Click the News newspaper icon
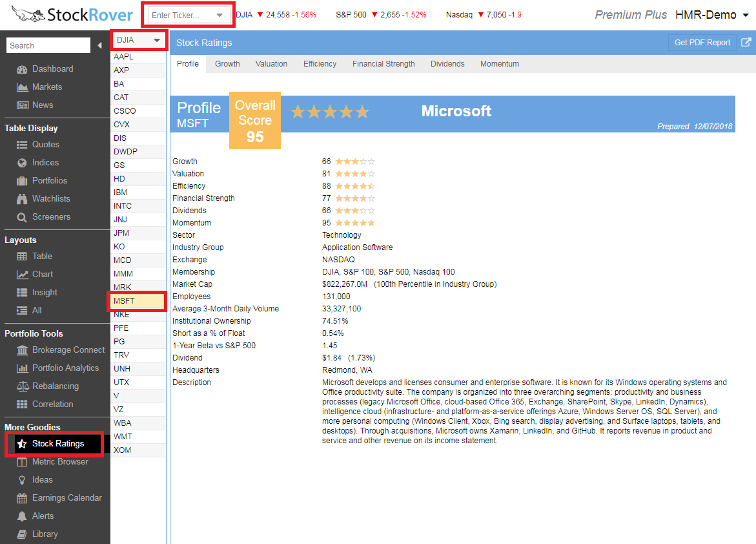This screenshot has height=544, width=756. 22,105
